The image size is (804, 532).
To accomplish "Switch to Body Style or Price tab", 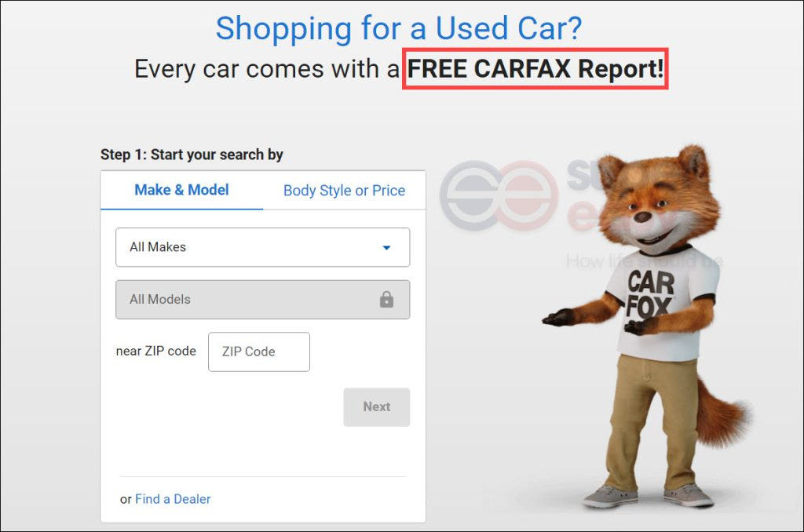I will click(344, 191).
